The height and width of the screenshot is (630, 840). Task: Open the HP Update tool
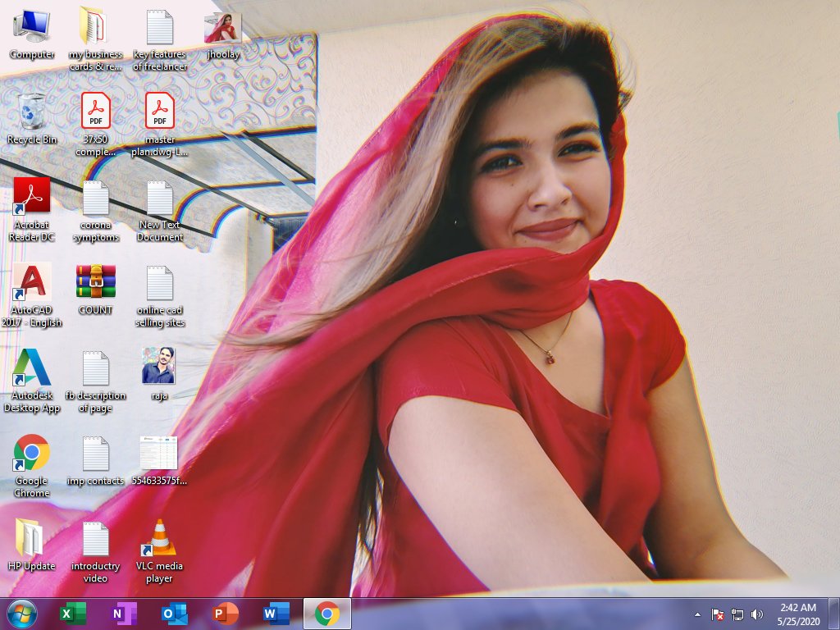tap(31, 539)
